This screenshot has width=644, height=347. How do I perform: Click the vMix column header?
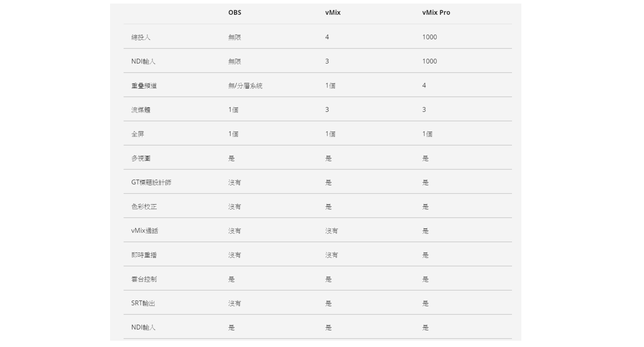(x=333, y=13)
